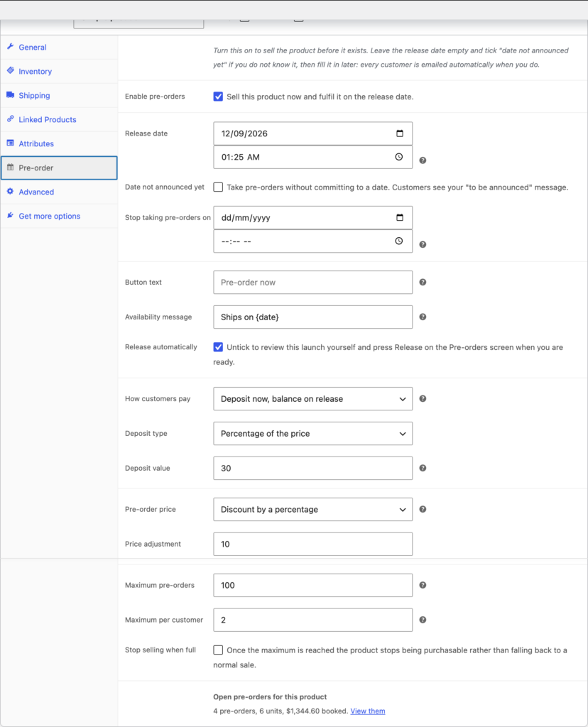Untick the Enable pre-orders checkbox

pos(218,97)
